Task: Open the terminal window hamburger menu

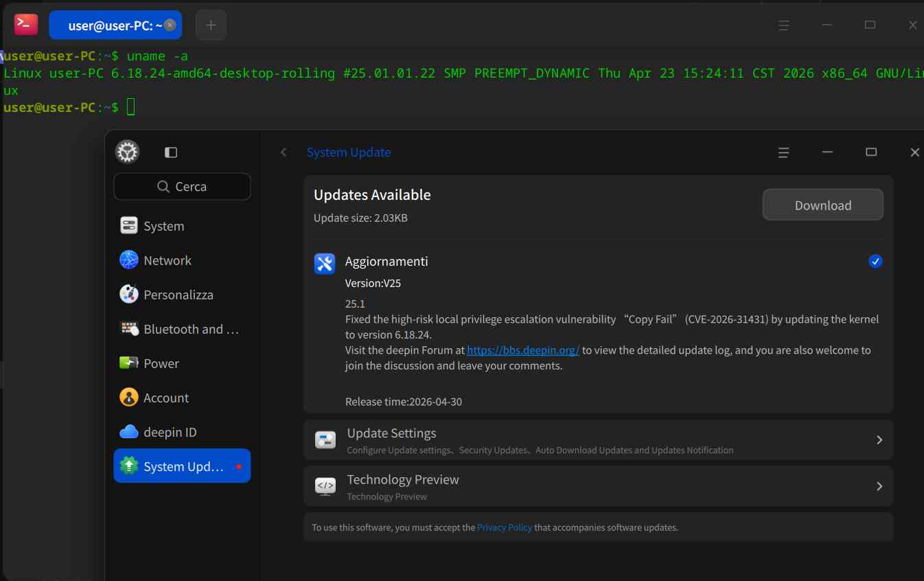Action: [x=784, y=25]
